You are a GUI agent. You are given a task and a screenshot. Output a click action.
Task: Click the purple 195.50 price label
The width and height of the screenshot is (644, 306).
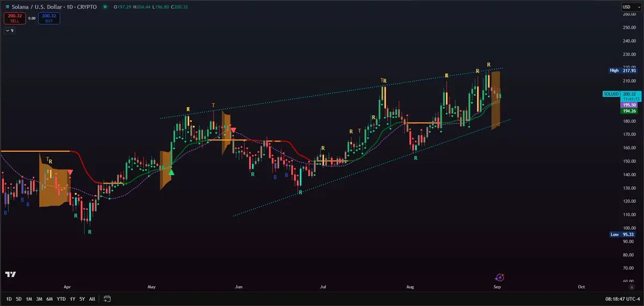[628, 105]
